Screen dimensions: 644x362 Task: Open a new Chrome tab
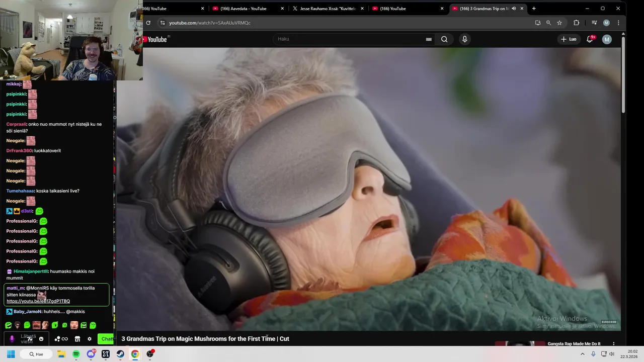click(x=534, y=9)
